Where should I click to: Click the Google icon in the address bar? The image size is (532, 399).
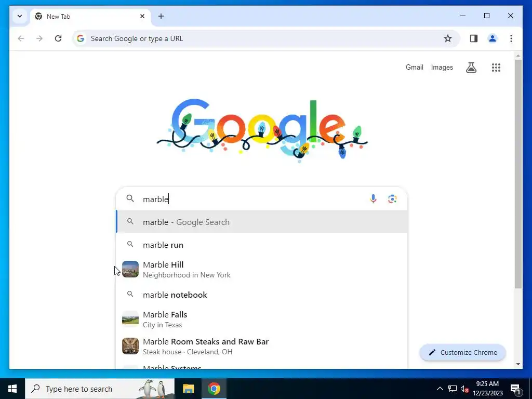click(81, 38)
